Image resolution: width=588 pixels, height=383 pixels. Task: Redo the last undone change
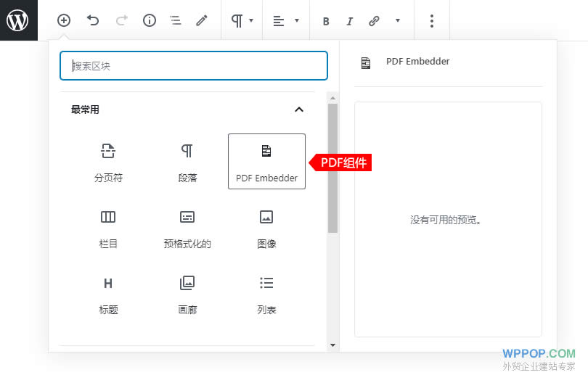[121, 20]
